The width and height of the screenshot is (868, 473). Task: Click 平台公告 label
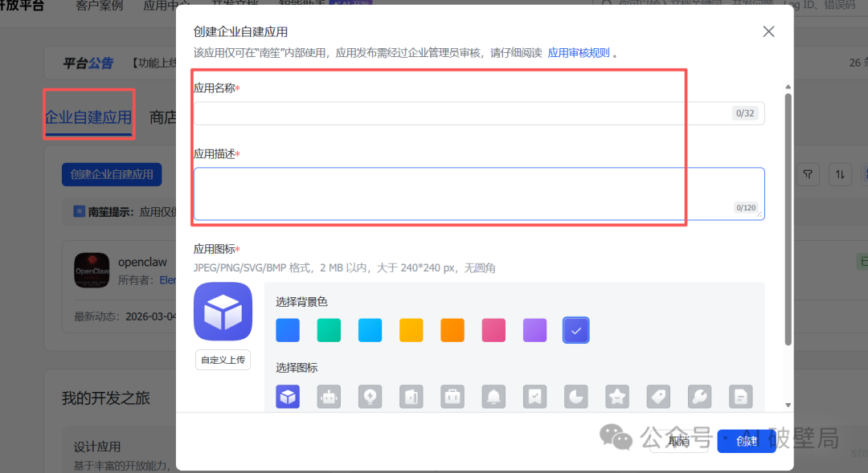pos(88,63)
